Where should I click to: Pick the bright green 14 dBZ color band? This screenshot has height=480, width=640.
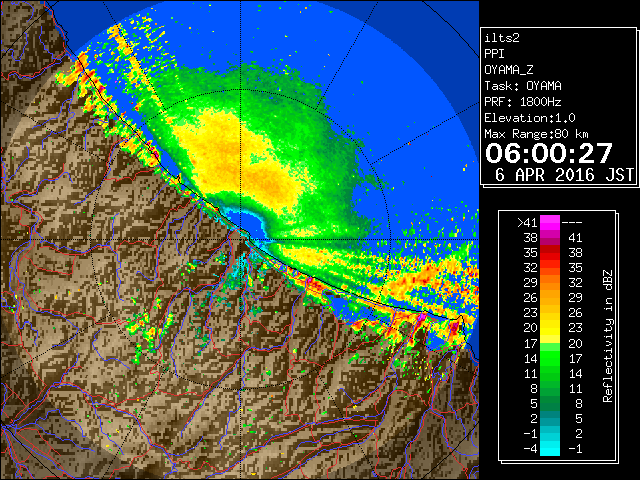pyautogui.click(x=549, y=358)
